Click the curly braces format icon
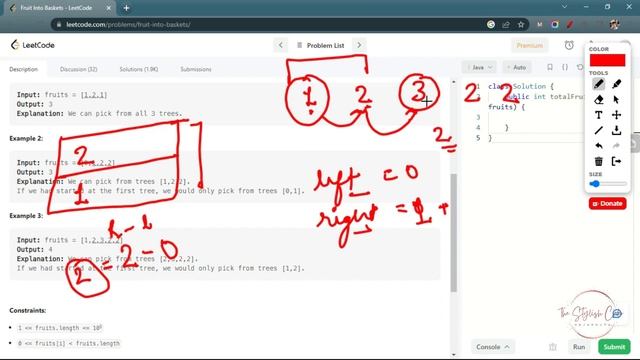640x360 pixels. coord(565,67)
